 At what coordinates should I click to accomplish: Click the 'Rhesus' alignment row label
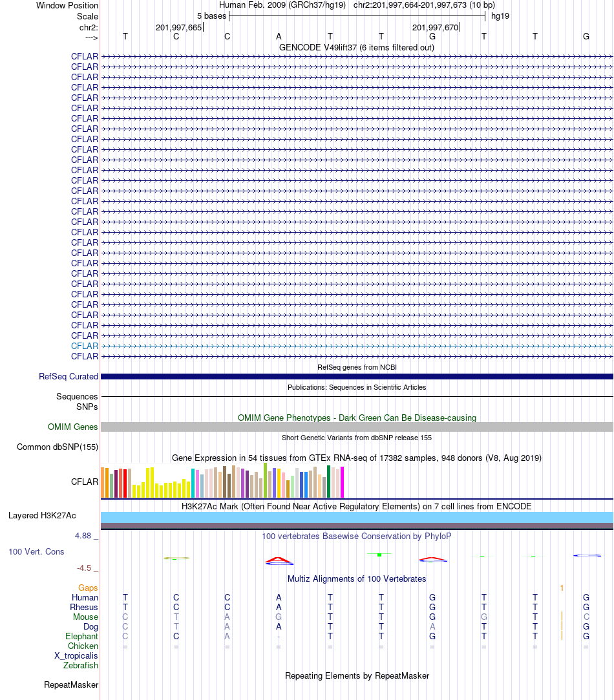(x=84, y=607)
